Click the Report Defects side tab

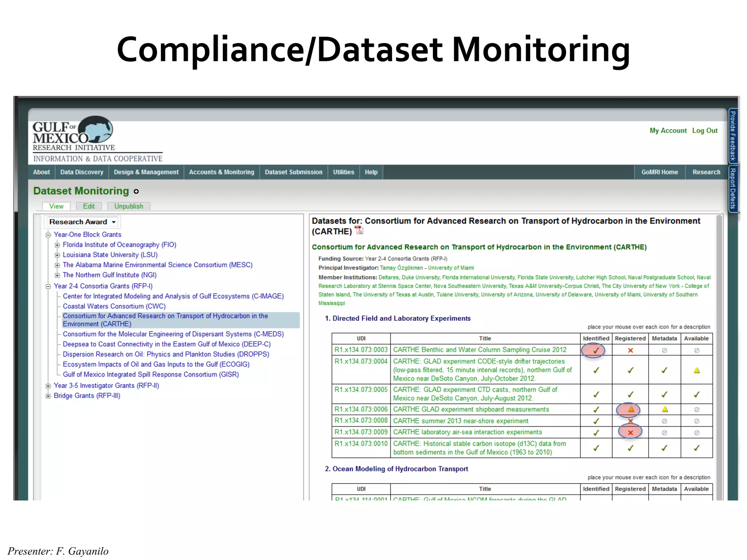733,188
